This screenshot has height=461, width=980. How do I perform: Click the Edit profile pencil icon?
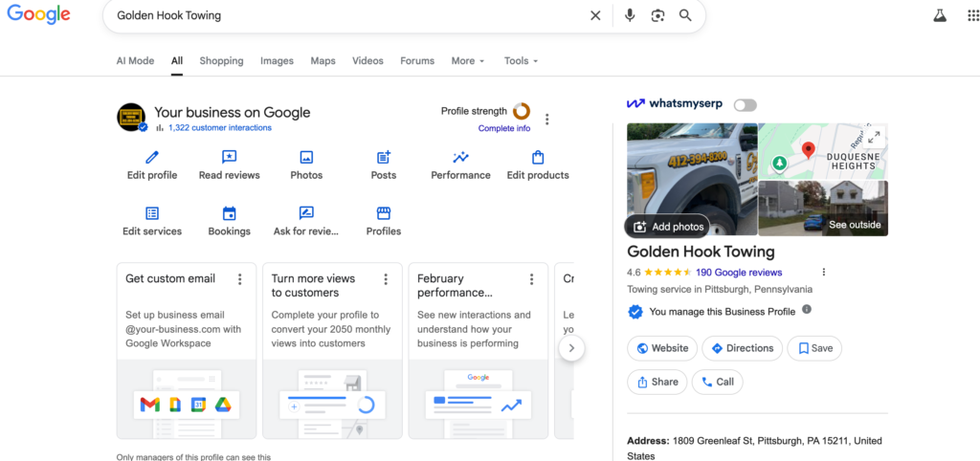(x=152, y=158)
